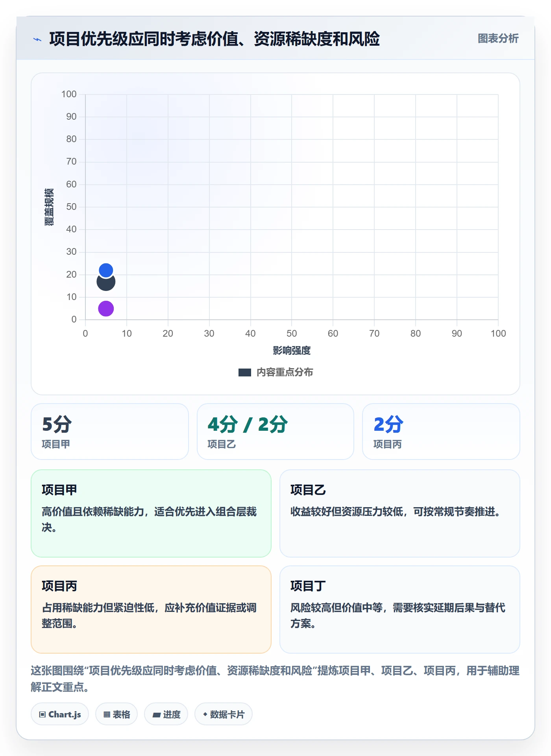Click the text 风险较高但价值中等，需要核实延期后果与替代方案。

(398, 615)
